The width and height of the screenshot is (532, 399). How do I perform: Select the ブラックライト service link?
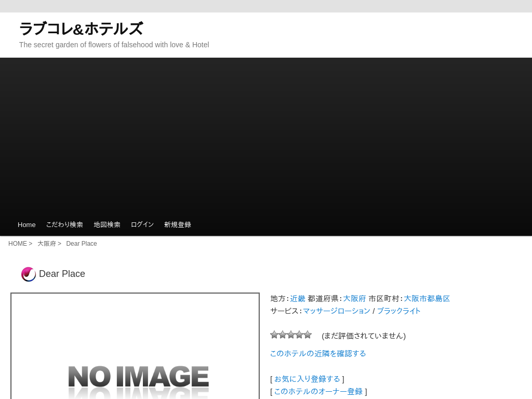pyautogui.click(x=398, y=311)
